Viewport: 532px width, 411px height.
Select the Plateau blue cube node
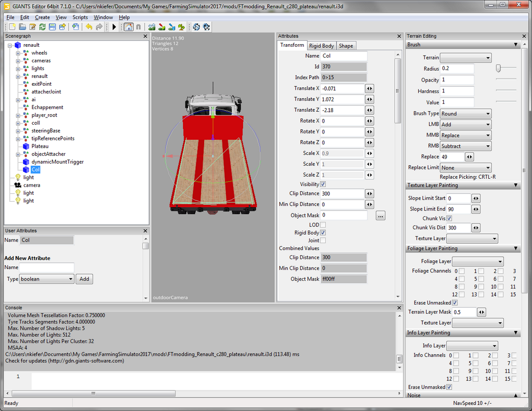click(x=26, y=147)
